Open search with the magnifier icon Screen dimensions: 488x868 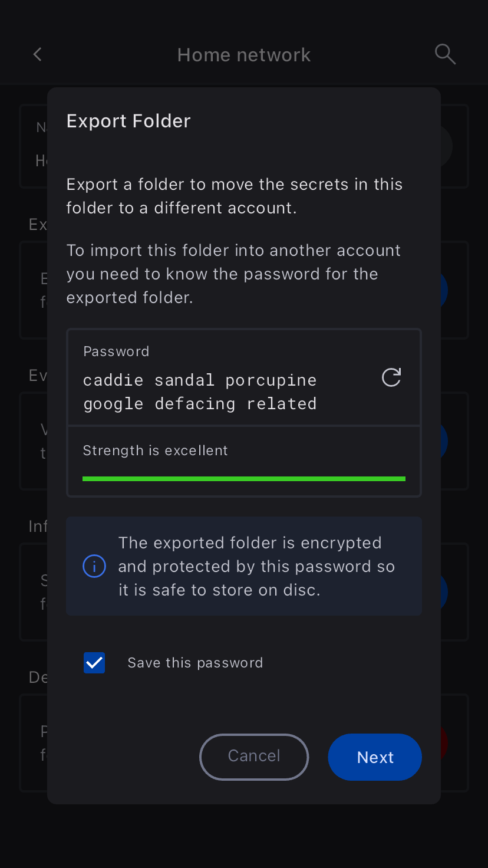(x=445, y=54)
